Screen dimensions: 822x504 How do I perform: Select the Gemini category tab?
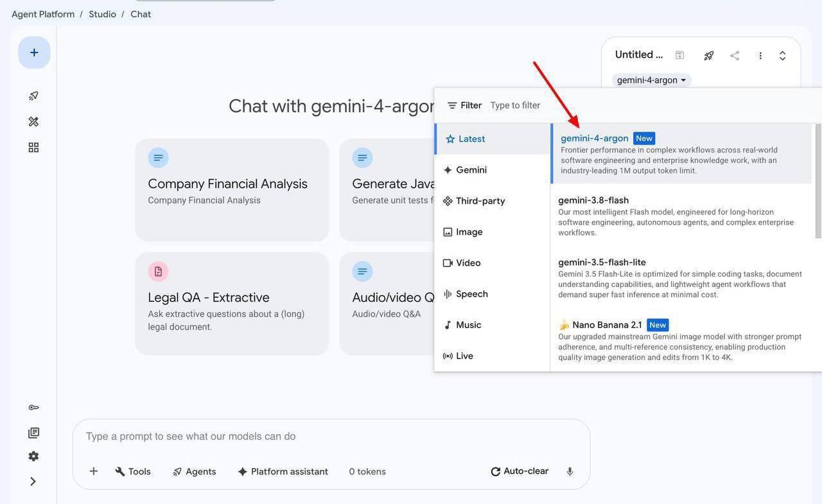coord(493,170)
